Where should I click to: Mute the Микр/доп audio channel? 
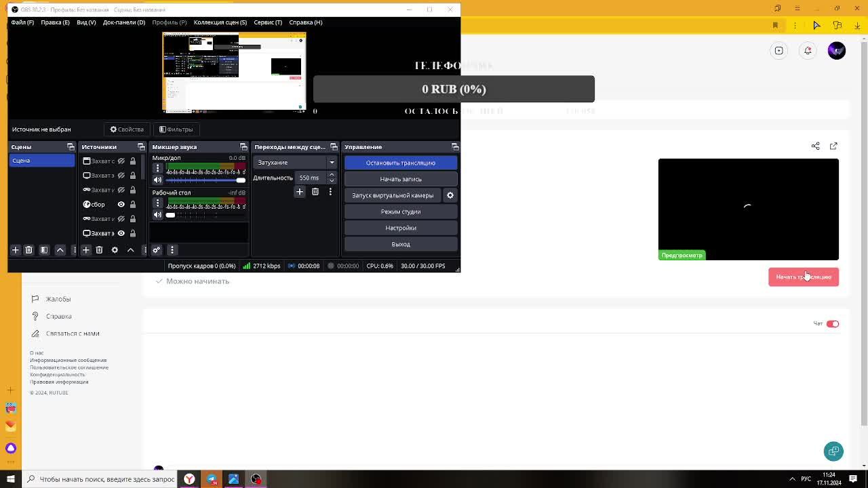tap(158, 180)
